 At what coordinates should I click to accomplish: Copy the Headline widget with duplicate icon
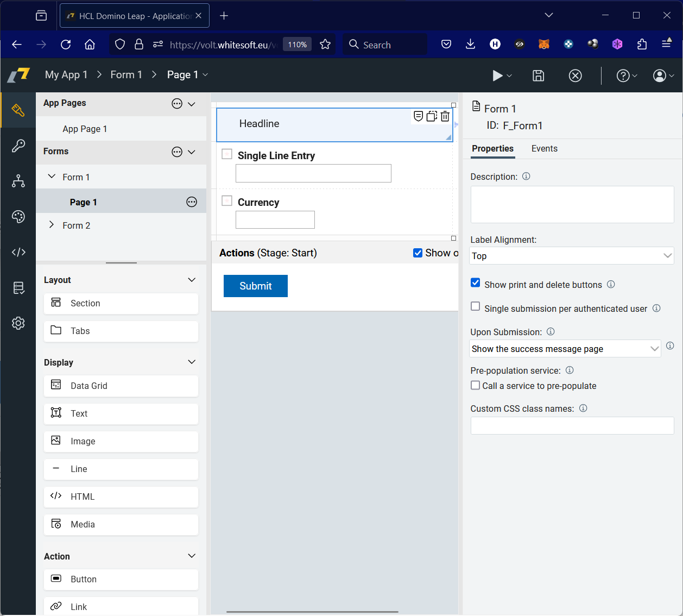click(x=431, y=116)
